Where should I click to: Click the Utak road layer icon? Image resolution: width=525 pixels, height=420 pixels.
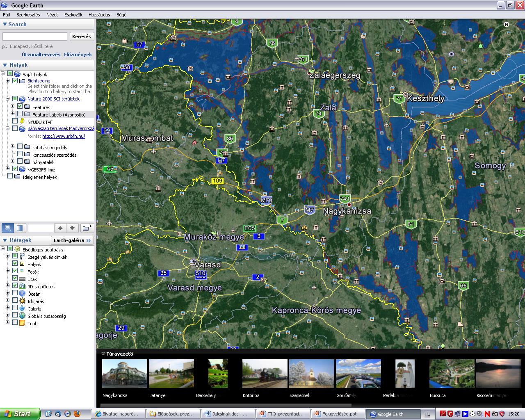(22, 279)
